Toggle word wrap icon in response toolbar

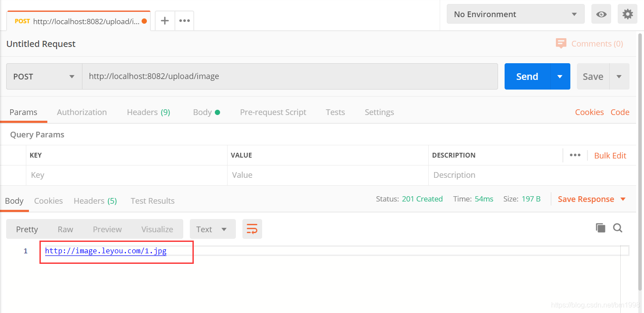tap(252, 229)
